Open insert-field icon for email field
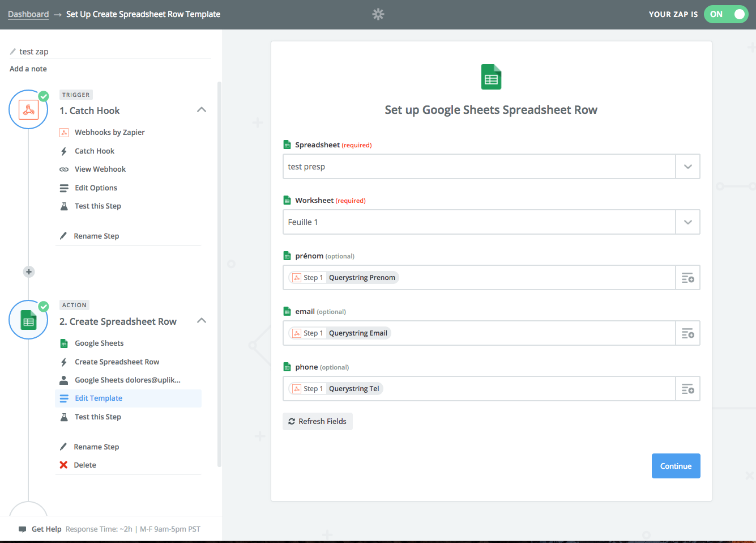This screenshot has height=543, width=756. click(687, 333)
